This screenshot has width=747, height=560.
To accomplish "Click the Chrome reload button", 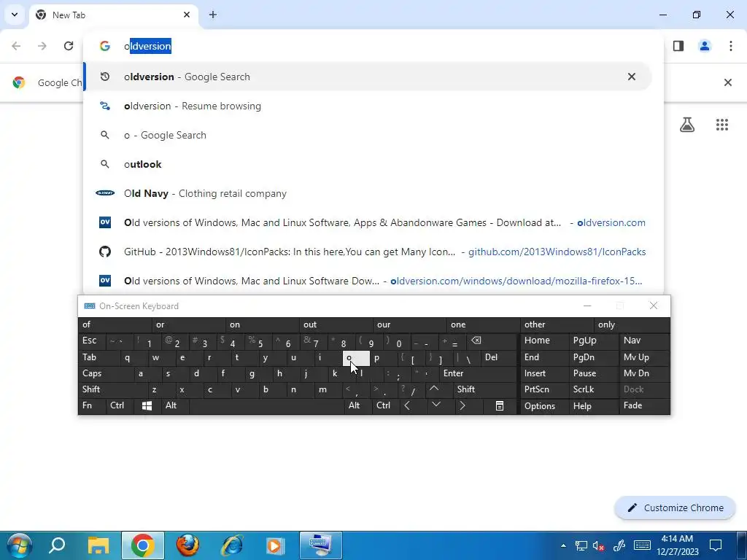I will point(69,46).
